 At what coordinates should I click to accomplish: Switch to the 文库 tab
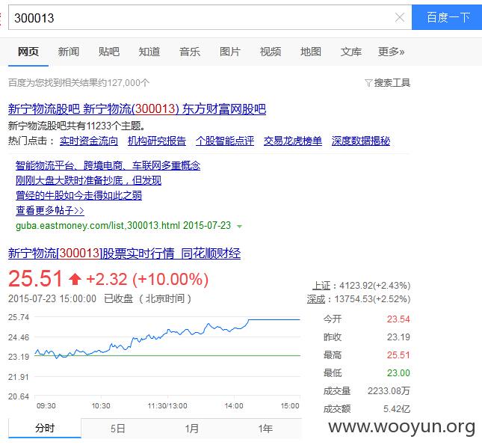click(351, 52)
